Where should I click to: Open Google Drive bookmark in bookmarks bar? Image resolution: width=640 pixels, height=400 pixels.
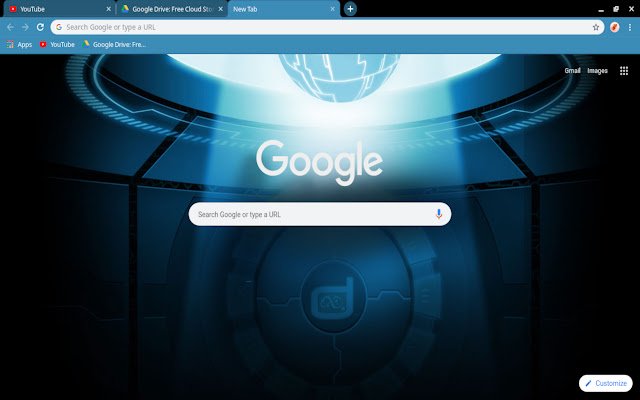[x=114, y=44]
